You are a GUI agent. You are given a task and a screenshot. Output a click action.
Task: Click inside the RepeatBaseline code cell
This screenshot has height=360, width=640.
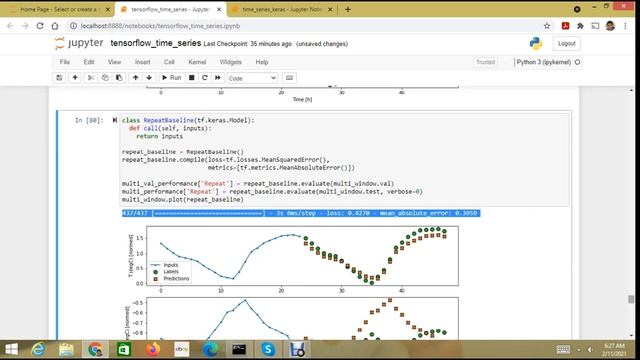[344, 160]
